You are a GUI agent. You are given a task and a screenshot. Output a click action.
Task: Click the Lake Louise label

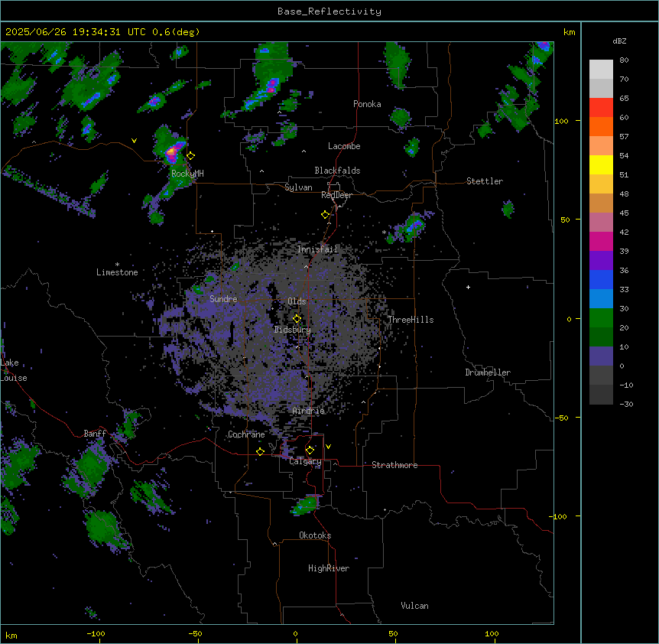pyautogui.click(x=14, y=370)
